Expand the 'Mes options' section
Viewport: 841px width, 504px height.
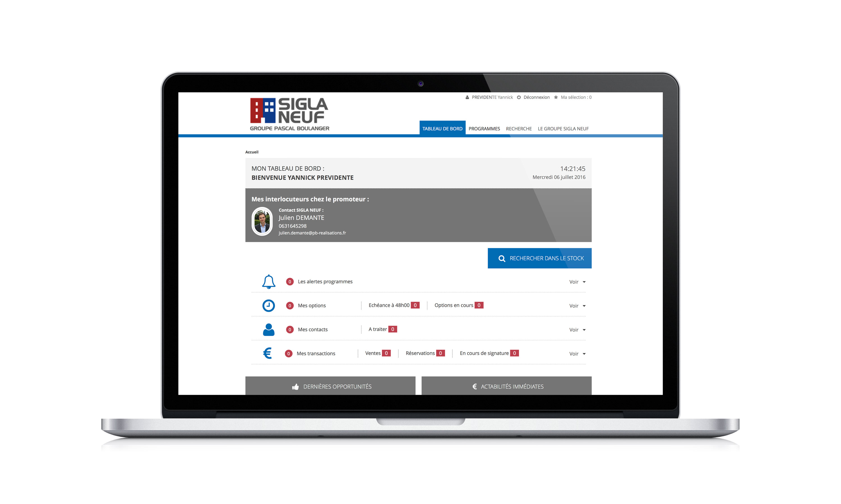(576, 305)
